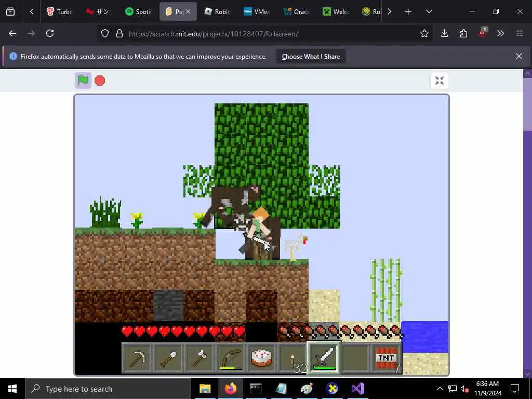Screen dimensions: 532x399
Task: Open the notification center icon
Action: click(x=515, y=389)
